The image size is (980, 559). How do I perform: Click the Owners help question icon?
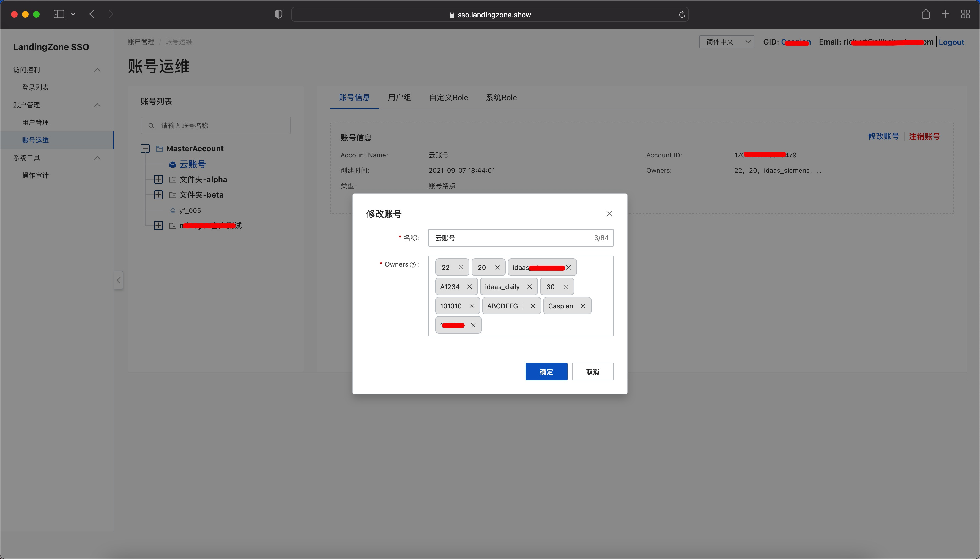point(413,265)
